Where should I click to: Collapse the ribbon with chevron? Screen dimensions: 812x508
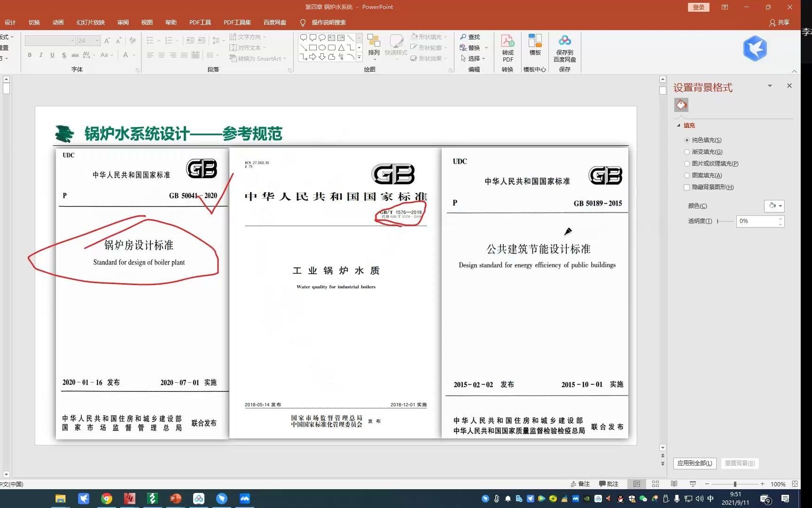pos(794,71)
